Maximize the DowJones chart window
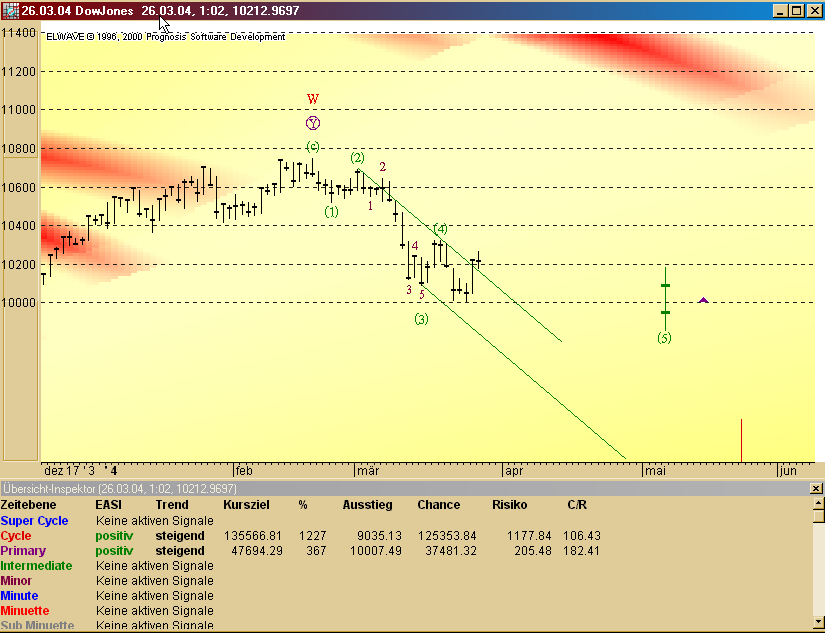 pyautogui.click(x=797, y=11)
